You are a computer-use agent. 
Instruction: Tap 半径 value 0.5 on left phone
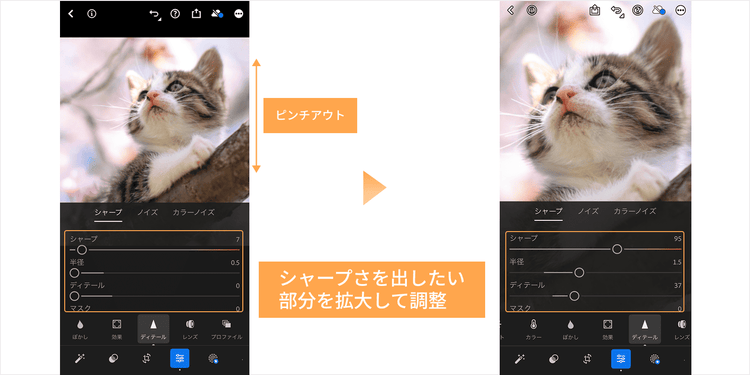coord(235,263)
